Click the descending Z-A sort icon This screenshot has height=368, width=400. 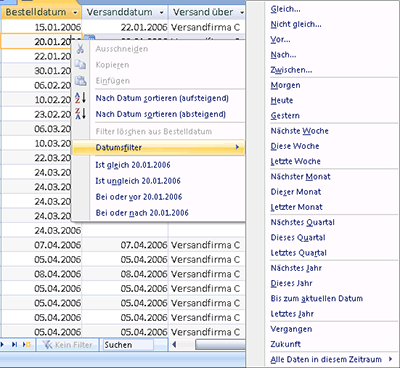point(80,114)
